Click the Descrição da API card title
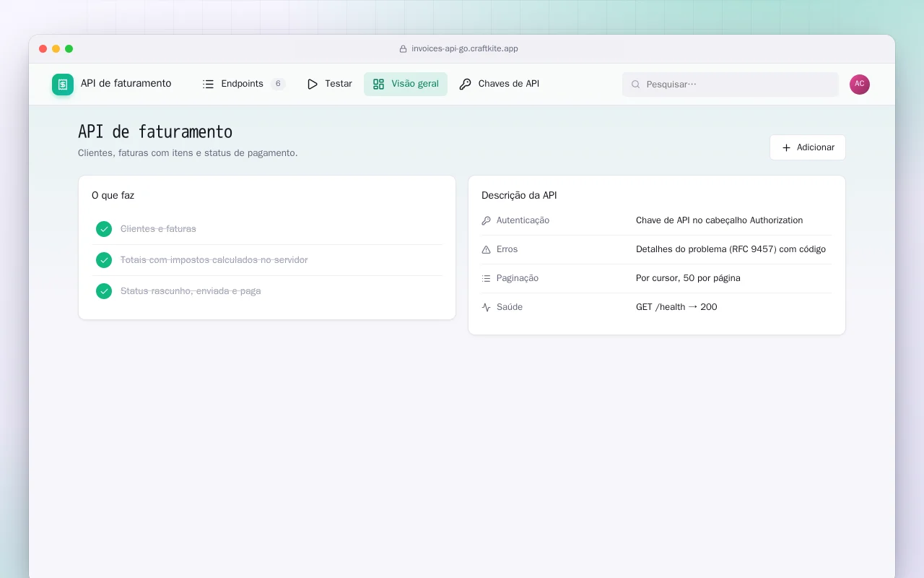 pyautogui.click(x=519, y=195)
